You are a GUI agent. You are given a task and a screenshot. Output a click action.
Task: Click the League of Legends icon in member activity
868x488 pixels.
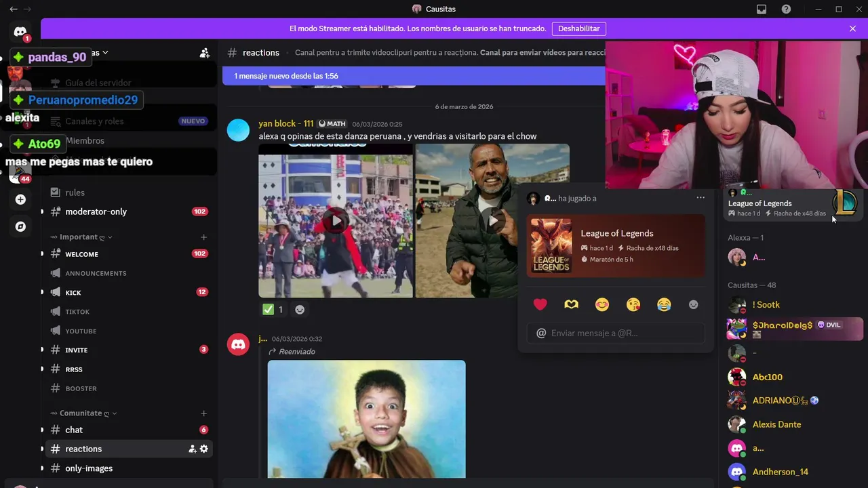pos(845,203)
